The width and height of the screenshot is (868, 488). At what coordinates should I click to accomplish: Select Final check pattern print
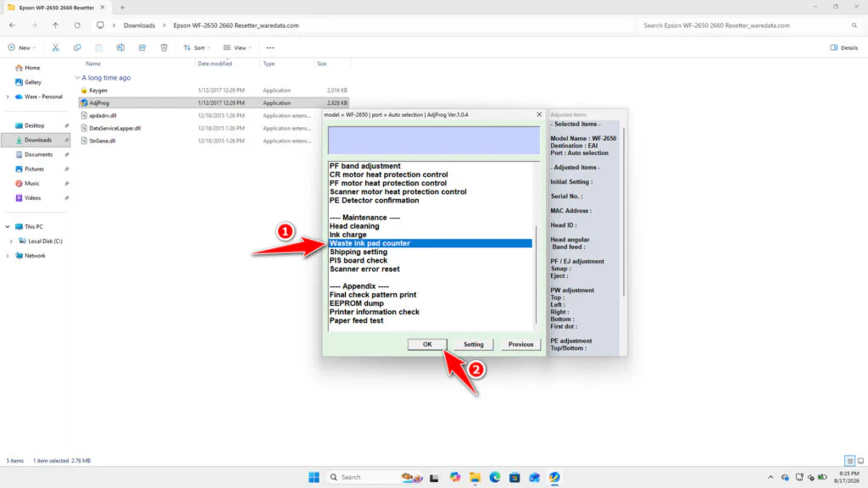[x=373, y=295]
